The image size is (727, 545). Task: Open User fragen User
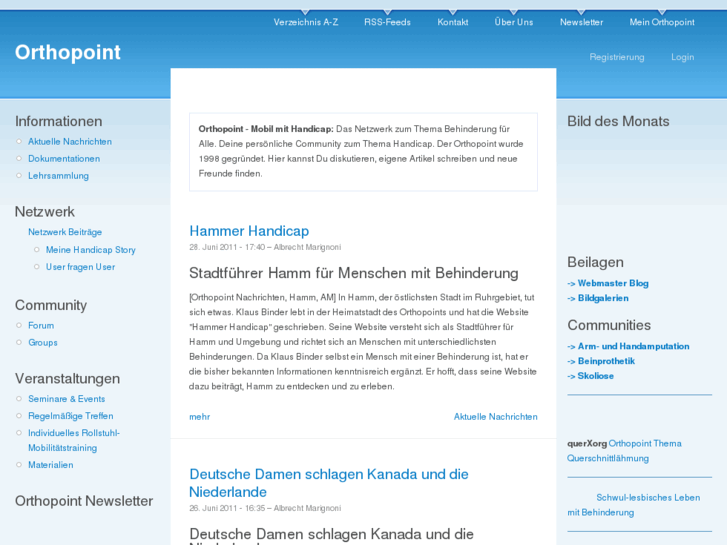click(x=80, y=267)
